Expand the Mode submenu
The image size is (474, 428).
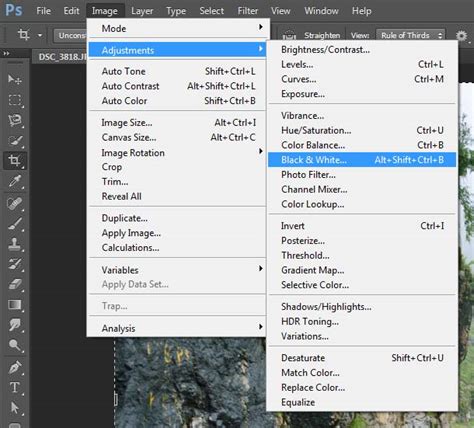pos(178,28)
